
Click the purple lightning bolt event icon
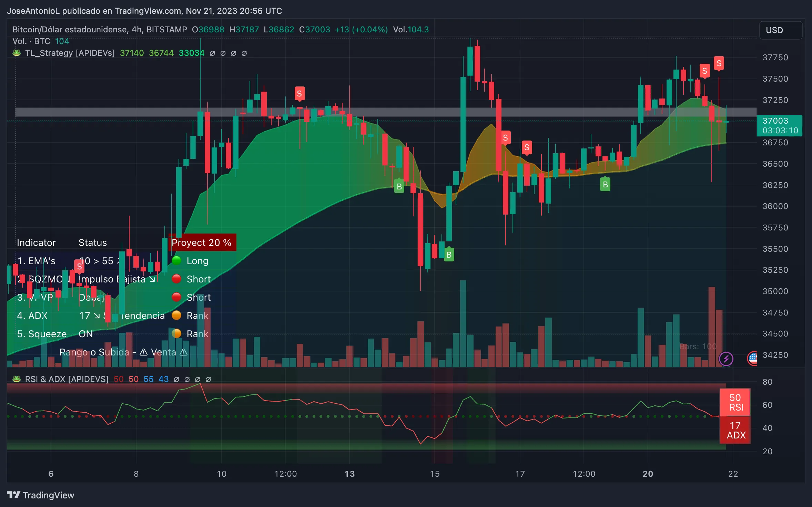point(726,359)
